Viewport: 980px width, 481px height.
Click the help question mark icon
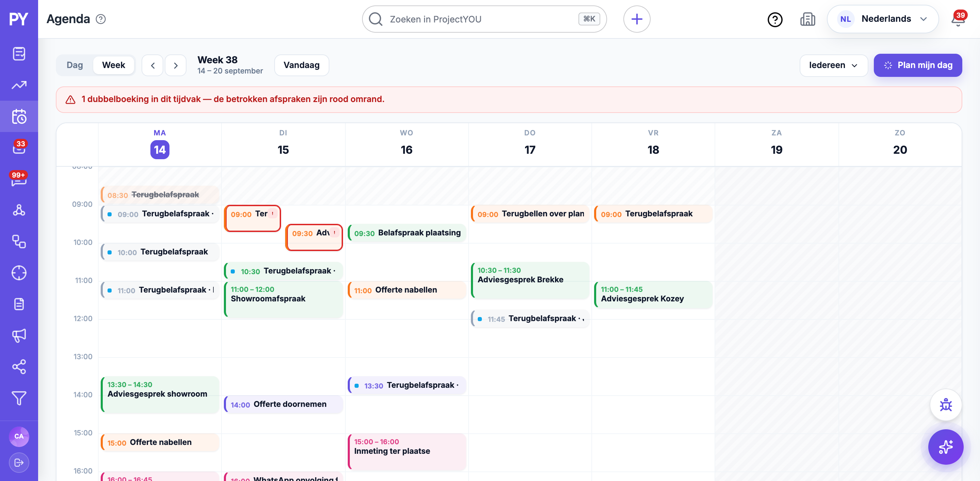pos(775,19)
